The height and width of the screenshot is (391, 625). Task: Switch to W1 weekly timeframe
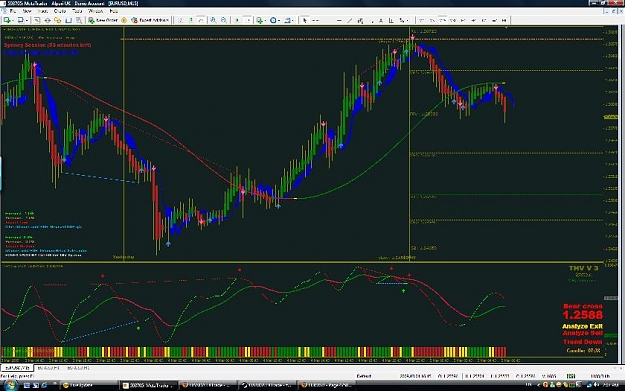(494, 20)
